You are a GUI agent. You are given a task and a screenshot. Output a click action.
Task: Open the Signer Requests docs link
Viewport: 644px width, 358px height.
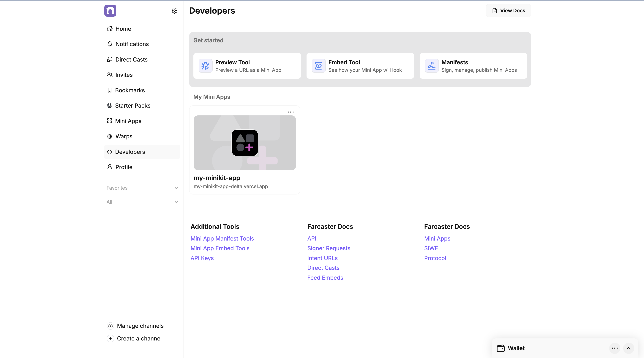point(329,248)
